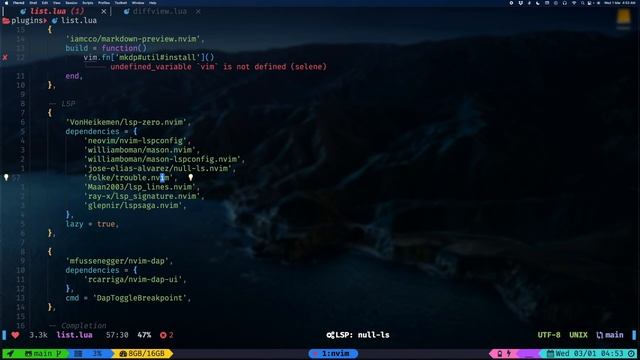Screen dimensions: 640x360
Task: Click the git branch icon beside main in statusline
Action: 600,335
